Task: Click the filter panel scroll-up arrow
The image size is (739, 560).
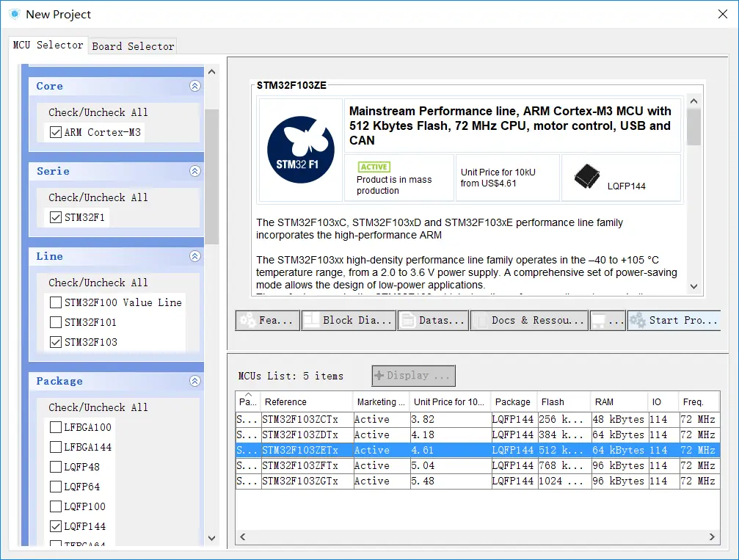Action: click(211, 72)
